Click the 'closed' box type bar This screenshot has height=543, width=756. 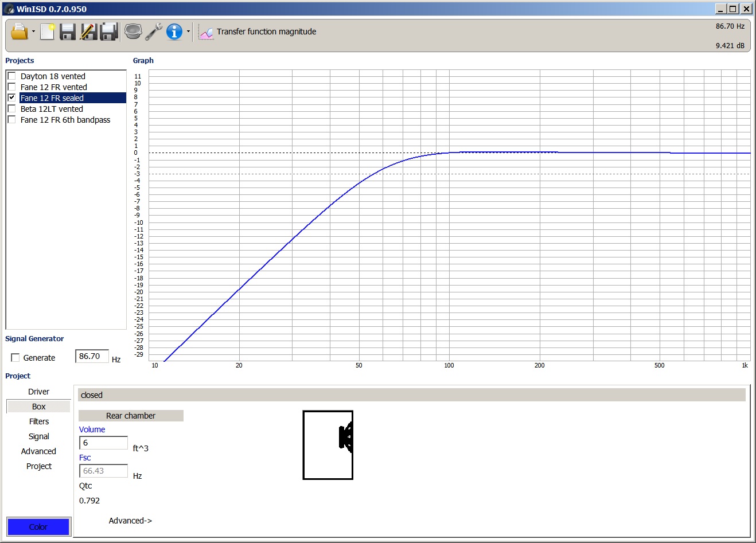(412, 395)
